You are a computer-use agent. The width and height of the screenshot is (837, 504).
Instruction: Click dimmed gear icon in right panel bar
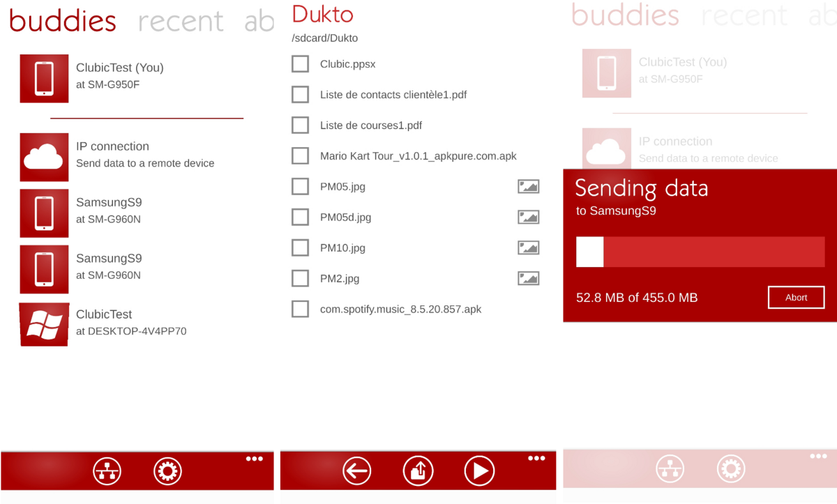pyautogui.click(x=730, y=469)
